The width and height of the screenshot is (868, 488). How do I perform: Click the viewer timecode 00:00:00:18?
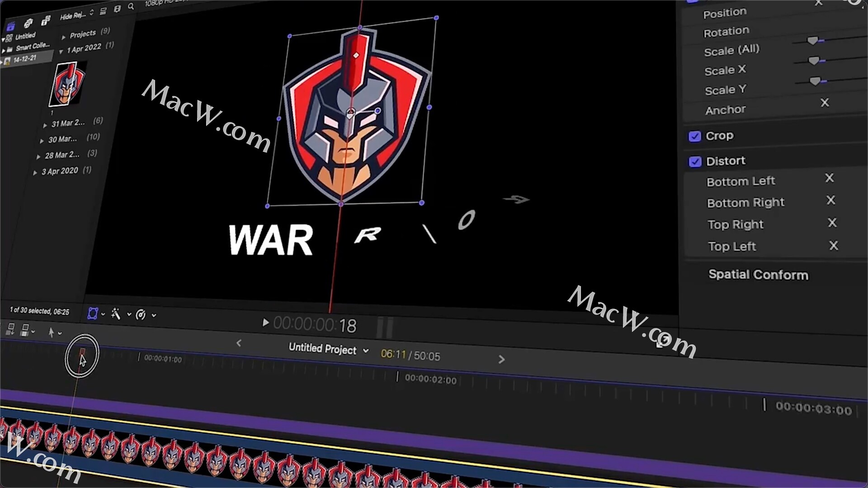tap(315, 324)
